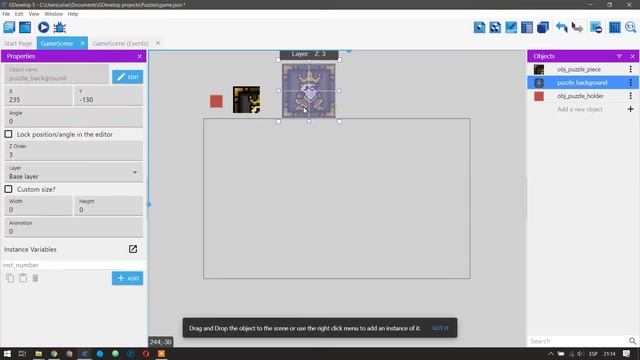
Task: Undo the last change
Action: pos(562,27)
